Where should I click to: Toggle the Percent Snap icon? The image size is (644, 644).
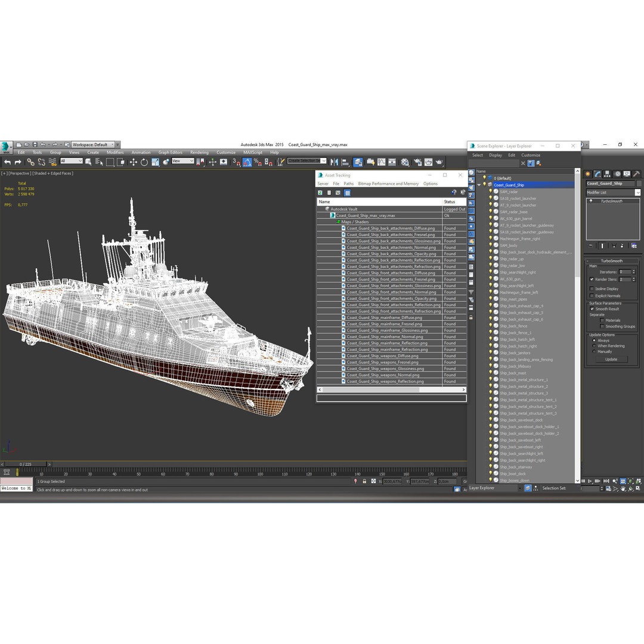pyautogui.click(x=258, y=162)
